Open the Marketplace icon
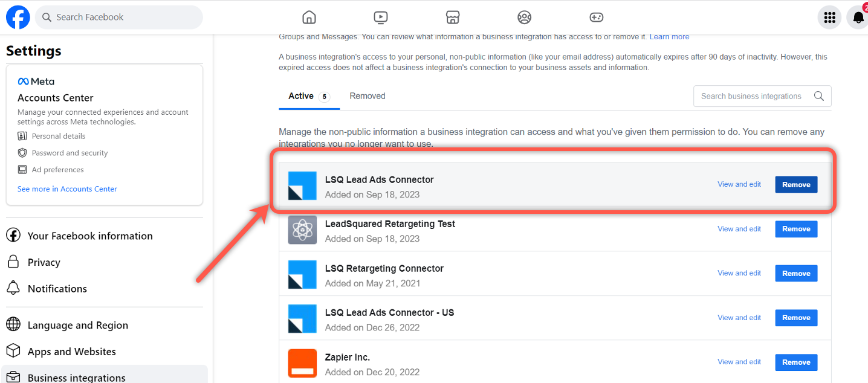This screenshot has width=868, height=383. [453, 17]
